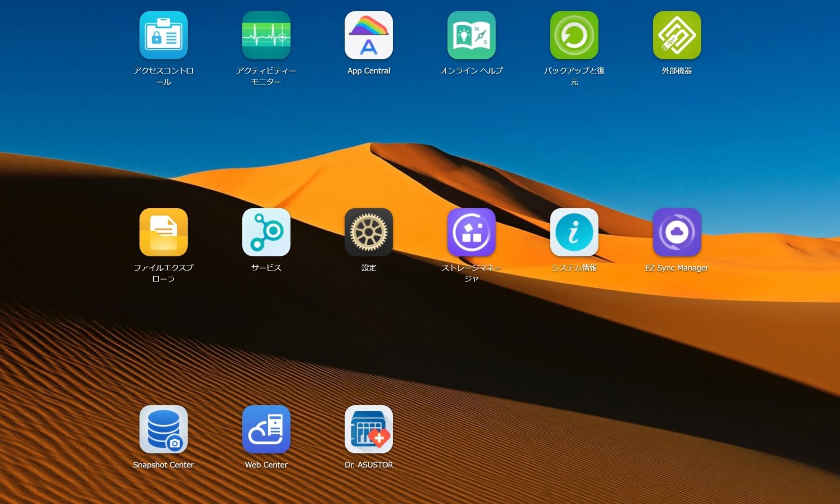840x504 pixels.
Task: Open the Settings gear icon
Action: (x=368, y=232)
